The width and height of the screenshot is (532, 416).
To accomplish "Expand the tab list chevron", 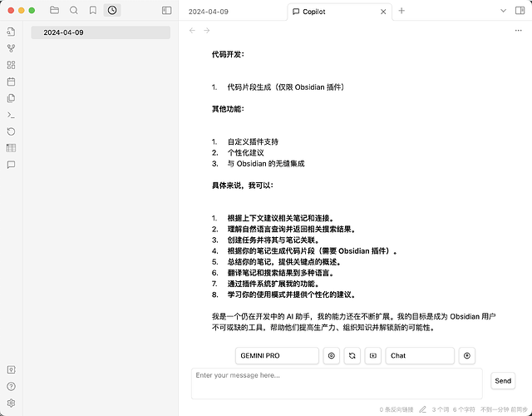I will tap(503, 11).
